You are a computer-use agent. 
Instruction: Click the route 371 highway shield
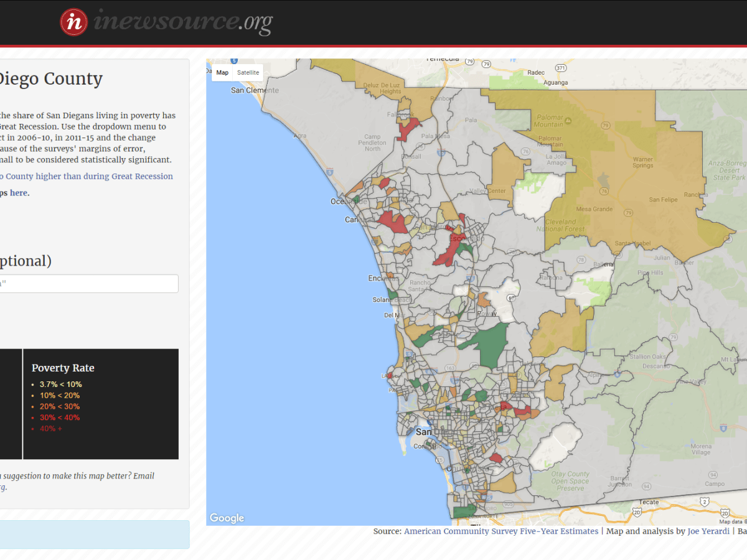pos(561,67)
